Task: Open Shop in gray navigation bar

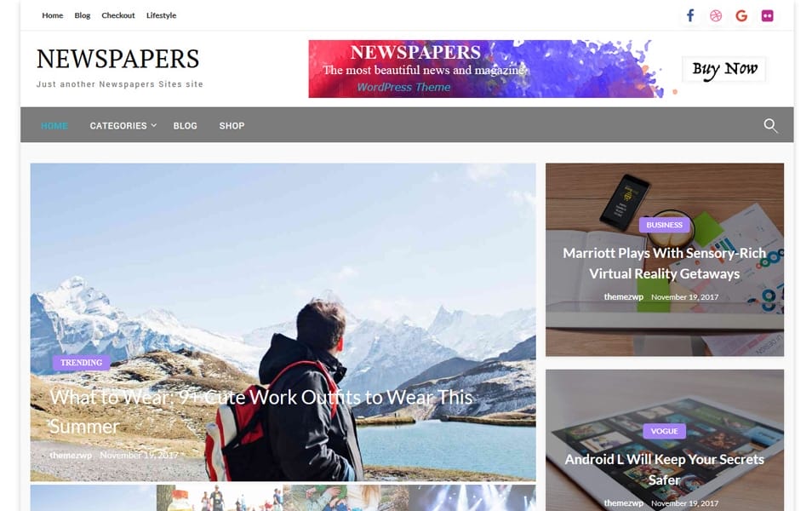Action: pyautogui.click(x=232, y=126)
